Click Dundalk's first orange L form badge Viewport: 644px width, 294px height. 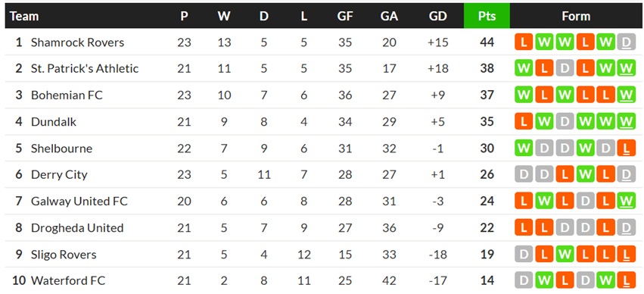(524, 121)
